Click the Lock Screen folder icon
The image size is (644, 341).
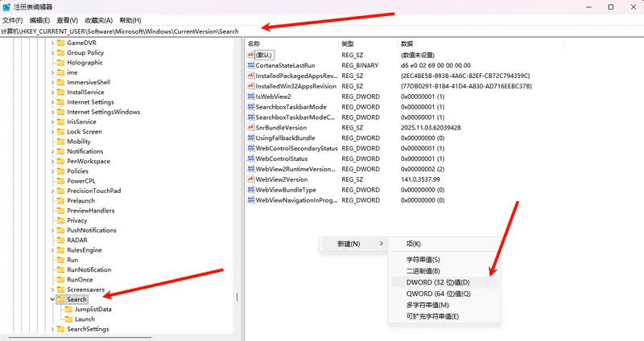pyautogui.click(x=61, y=131)
